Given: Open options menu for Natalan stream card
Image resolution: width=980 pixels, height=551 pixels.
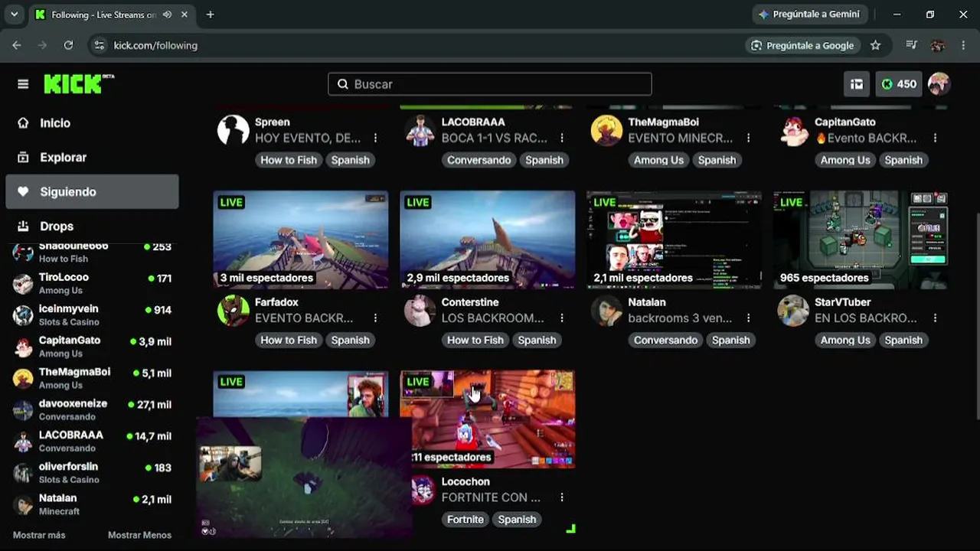Looking at the screenshot, I should click(748, 318).
